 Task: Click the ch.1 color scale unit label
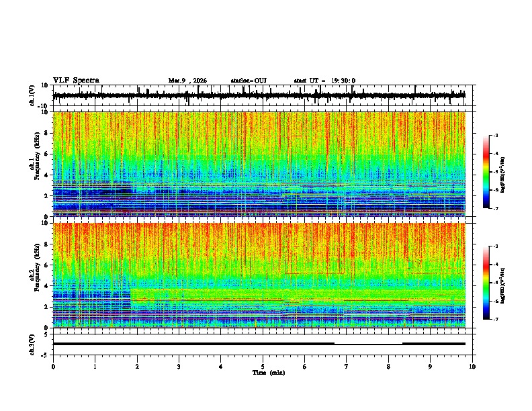503,175
